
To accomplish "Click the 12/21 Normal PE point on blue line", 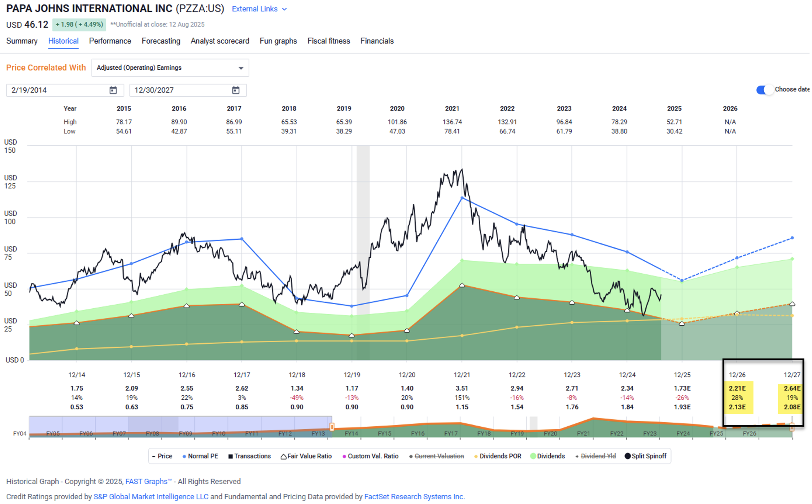I will point(462,198).
